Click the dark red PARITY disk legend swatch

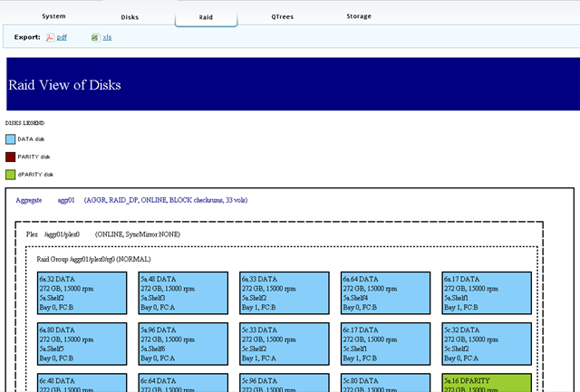tap(11, 157)
